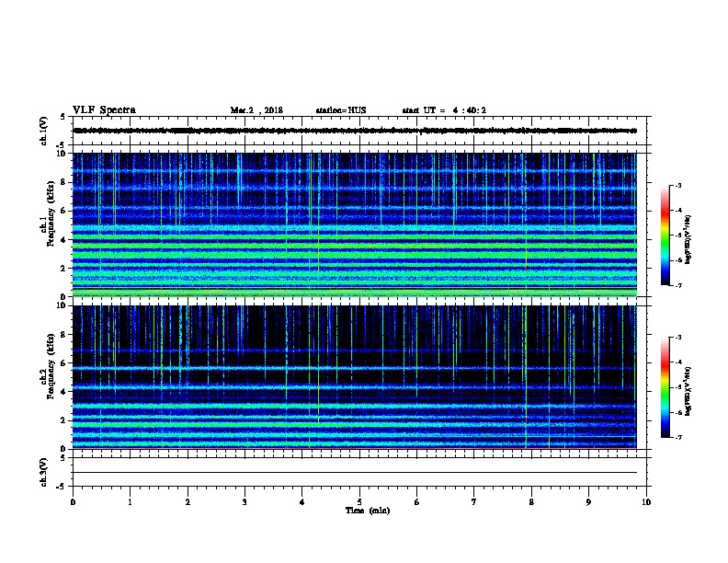Click time axis tick label "0"

(73, 501)
